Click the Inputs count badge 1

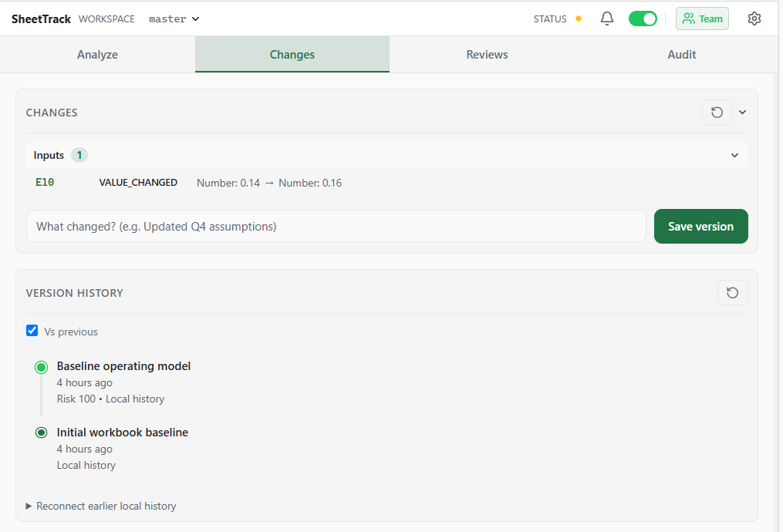(79, 155)
